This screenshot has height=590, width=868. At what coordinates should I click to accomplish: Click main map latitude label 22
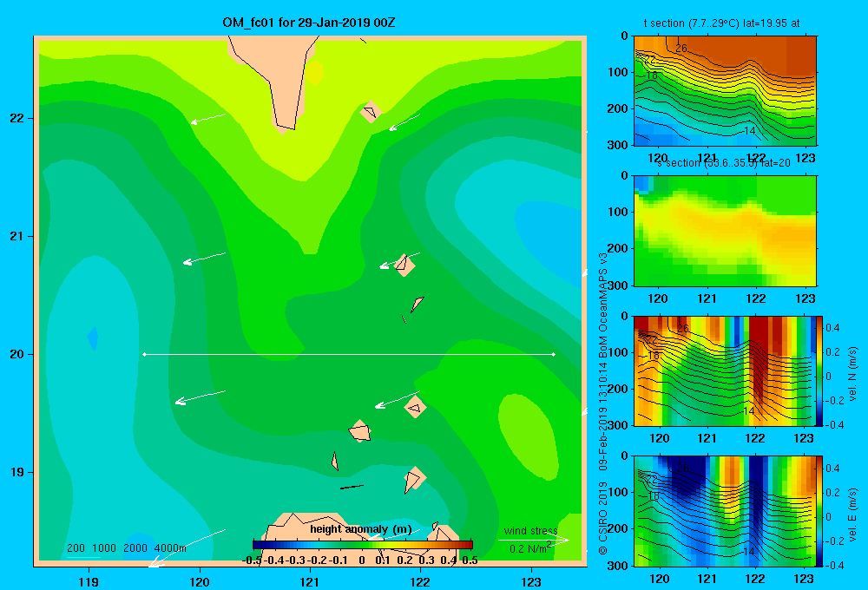(17, 118)
